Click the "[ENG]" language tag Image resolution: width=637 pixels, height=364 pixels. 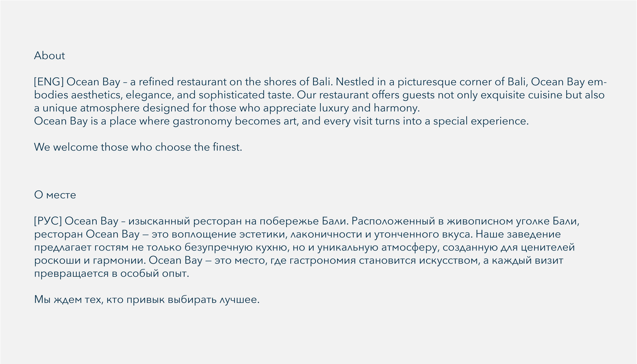[x=49, y=82]
